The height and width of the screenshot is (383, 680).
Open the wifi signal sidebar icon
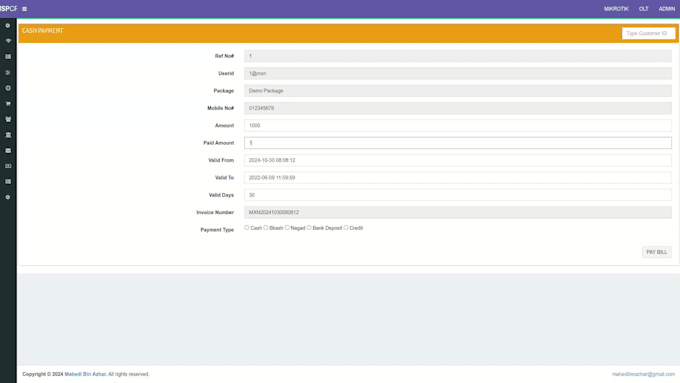point(8,41)
